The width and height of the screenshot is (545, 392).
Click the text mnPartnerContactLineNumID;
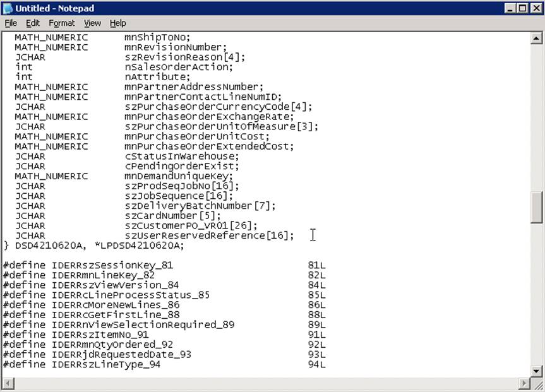203,97
